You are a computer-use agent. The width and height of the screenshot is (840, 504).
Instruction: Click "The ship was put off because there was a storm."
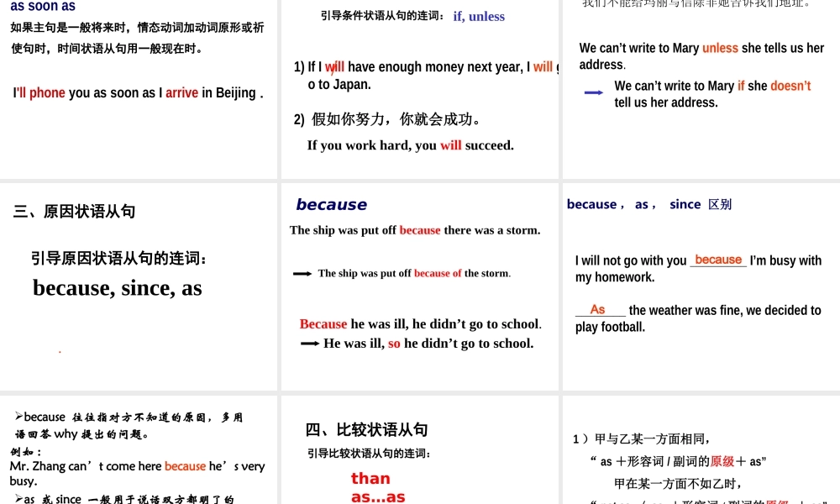click(415, 230)
